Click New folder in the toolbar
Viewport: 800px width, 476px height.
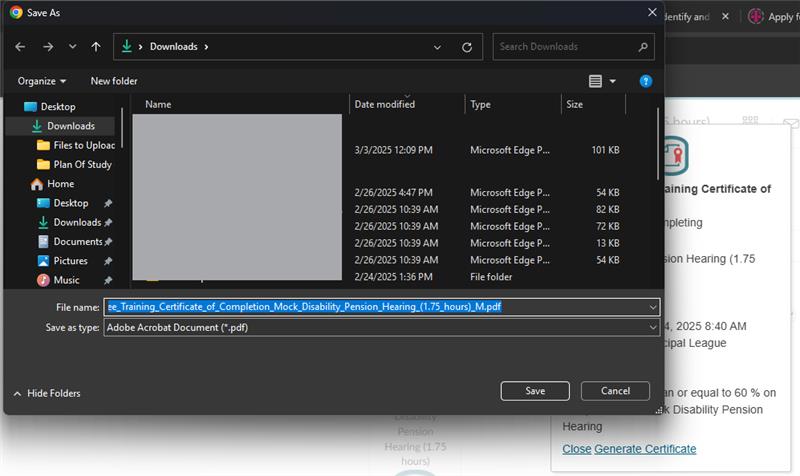(x=114, y=81)
